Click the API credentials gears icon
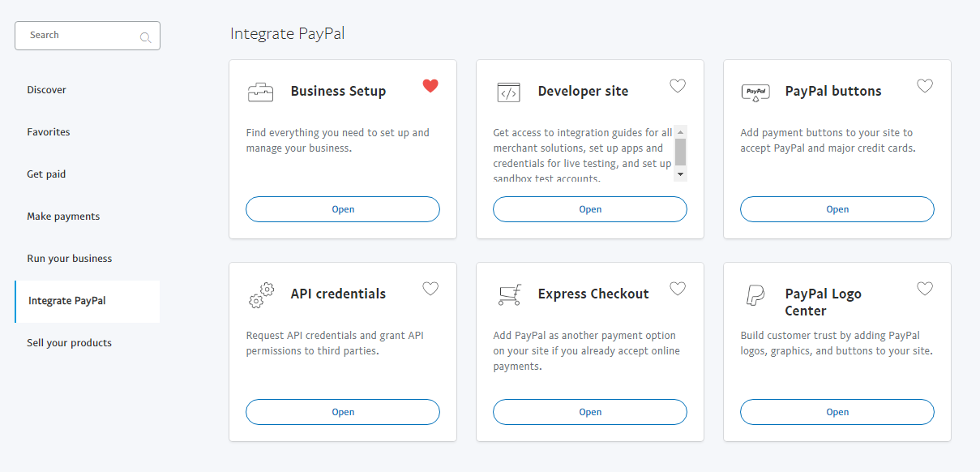Viewport: 980px width, 472px height. pos(261,295)
